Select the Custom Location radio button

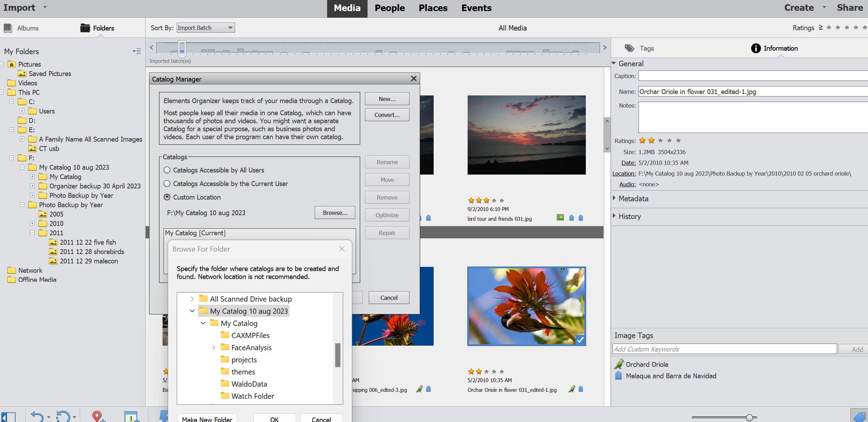click(x=167, y=197)
